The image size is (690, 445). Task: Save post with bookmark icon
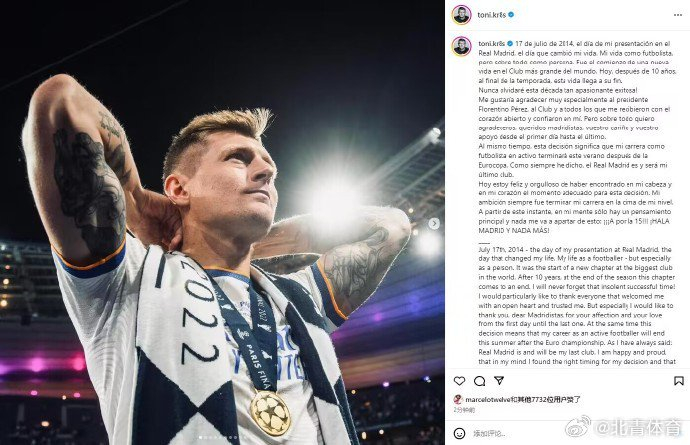pyautogui.click(x=676, y=381)
